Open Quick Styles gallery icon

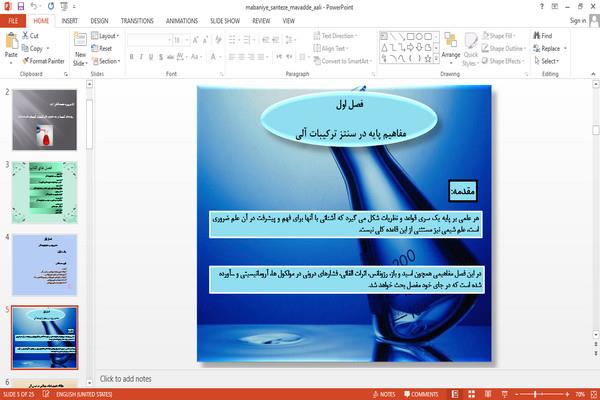click(x=470, y=41)
